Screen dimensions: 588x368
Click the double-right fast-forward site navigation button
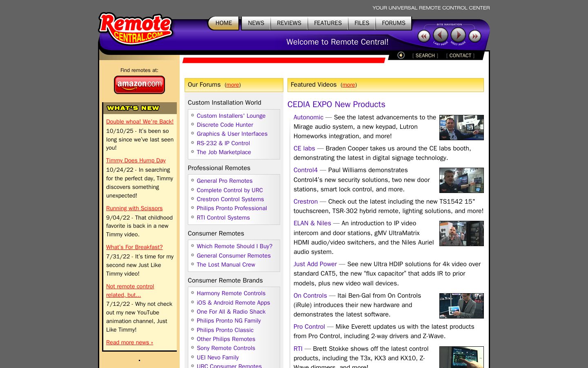475,36
